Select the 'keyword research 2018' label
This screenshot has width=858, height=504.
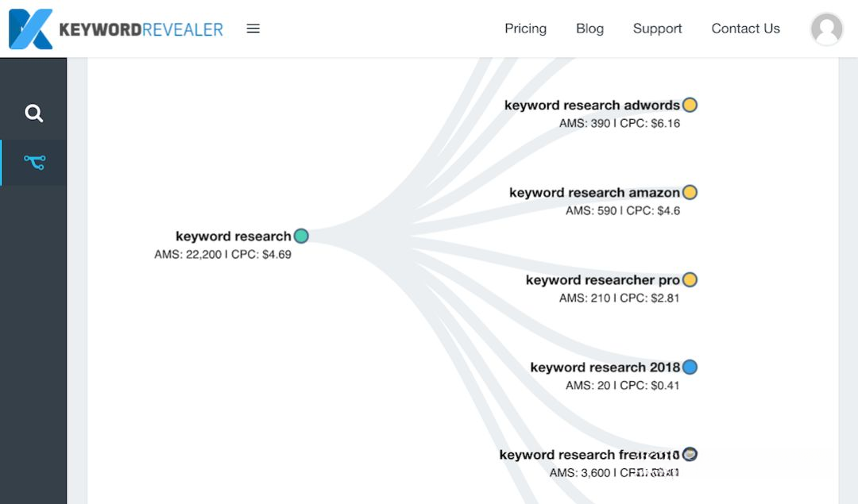pos(605,367)
